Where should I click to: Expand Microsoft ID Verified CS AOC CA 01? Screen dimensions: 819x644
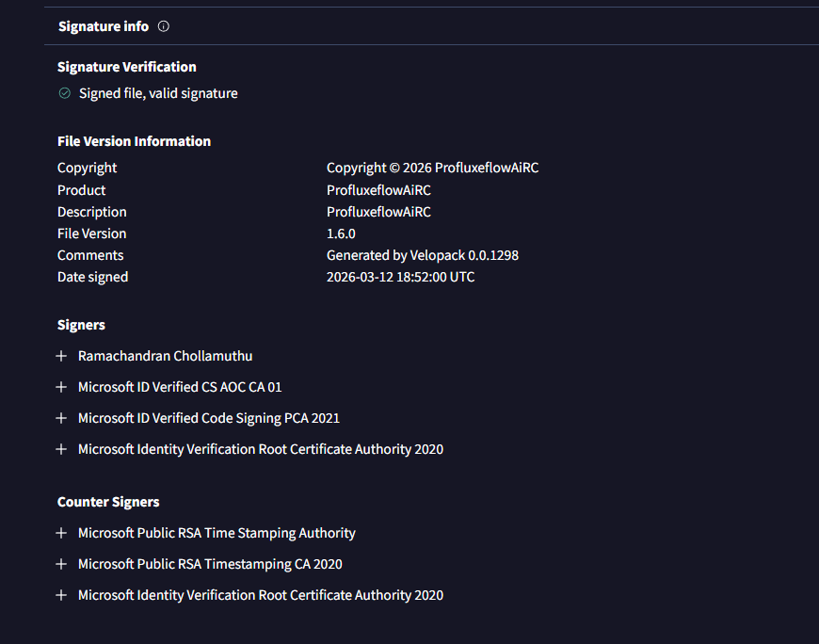(x=61, y=387)
